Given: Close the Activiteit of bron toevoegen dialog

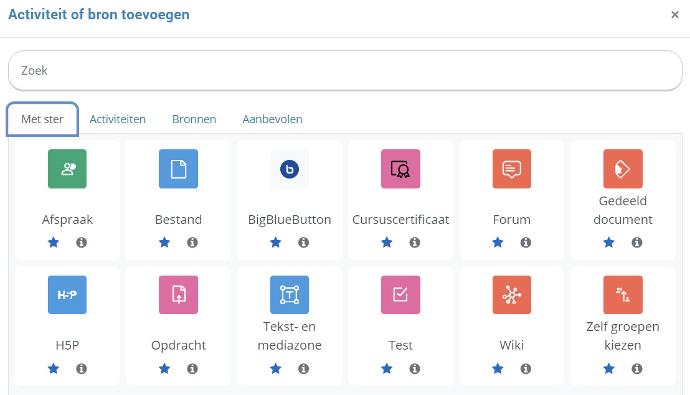Looking at the screenshot, I should [675, 15].
